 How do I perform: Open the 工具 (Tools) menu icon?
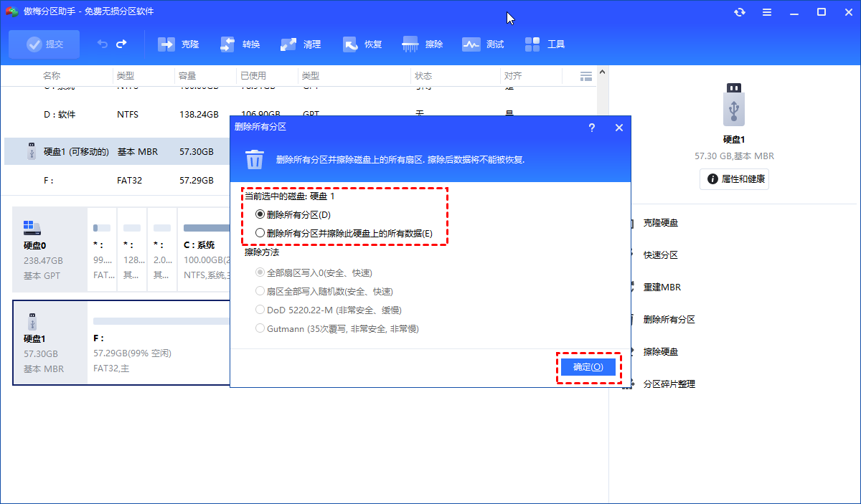[545, 44]
